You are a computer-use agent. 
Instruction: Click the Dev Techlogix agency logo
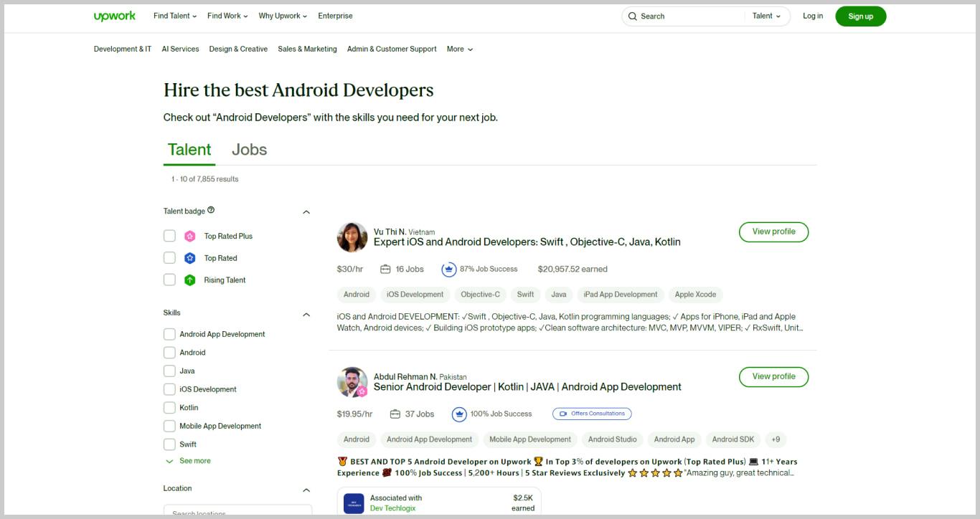coord(354,503)
